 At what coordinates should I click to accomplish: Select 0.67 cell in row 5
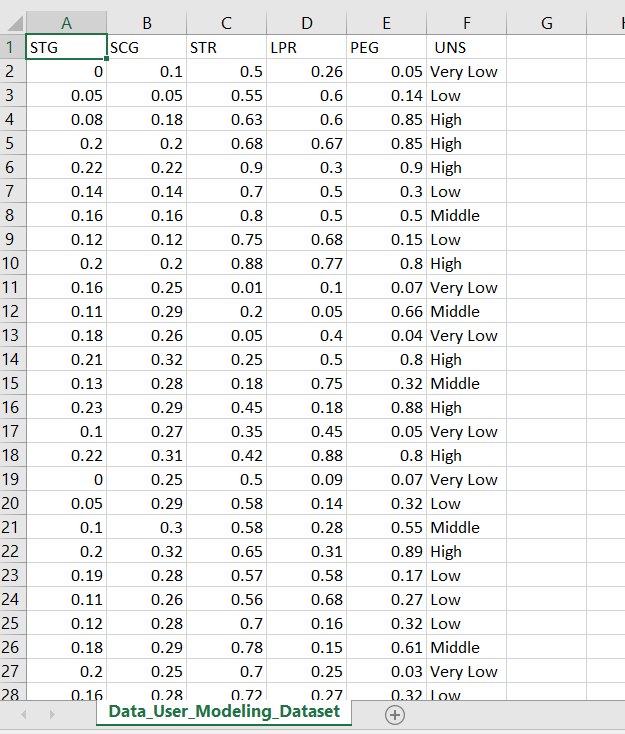pos(307,143)
